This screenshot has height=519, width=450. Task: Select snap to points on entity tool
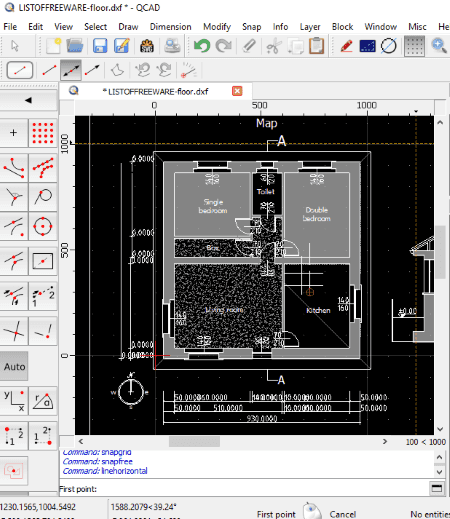43,168
